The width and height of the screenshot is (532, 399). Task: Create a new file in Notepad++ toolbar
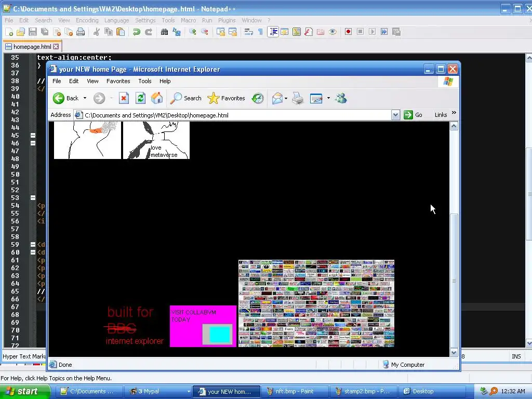tap(9, 32)
